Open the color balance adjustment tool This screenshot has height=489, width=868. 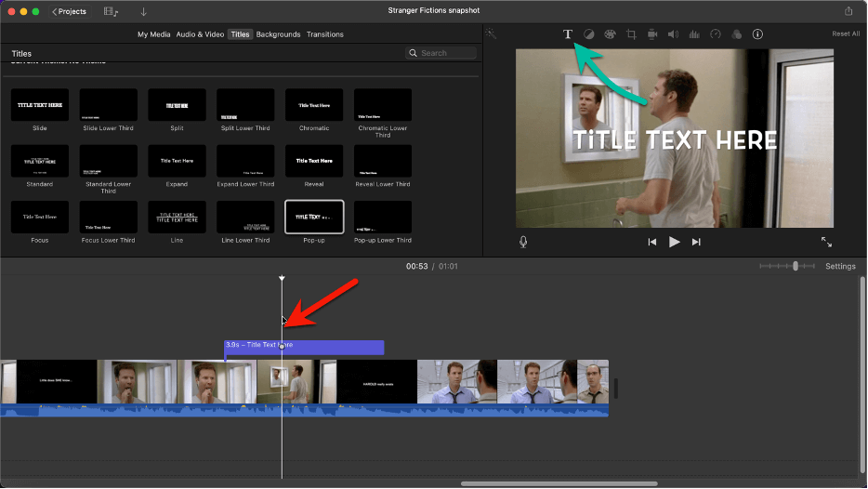pos(588,34)
